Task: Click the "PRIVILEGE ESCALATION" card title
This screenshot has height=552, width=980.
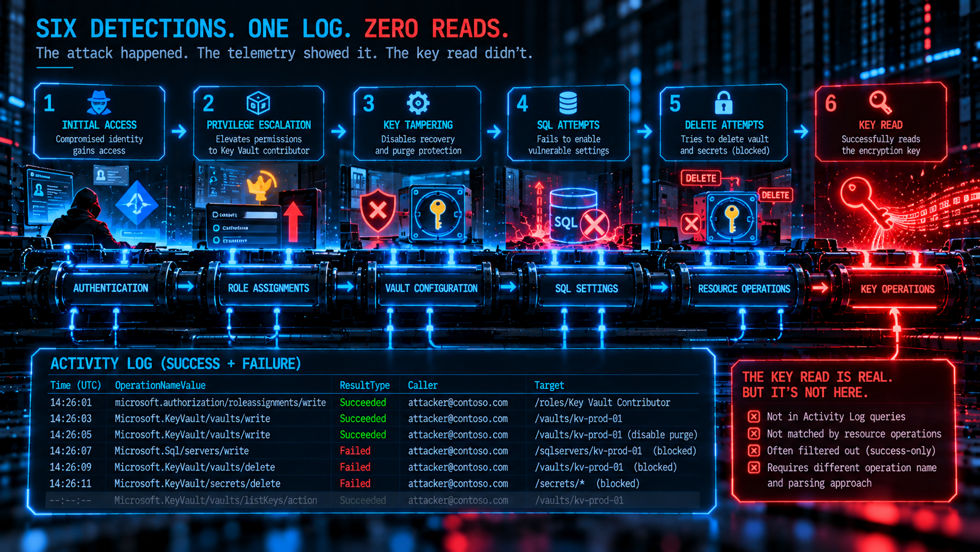Action: point(258,125)
